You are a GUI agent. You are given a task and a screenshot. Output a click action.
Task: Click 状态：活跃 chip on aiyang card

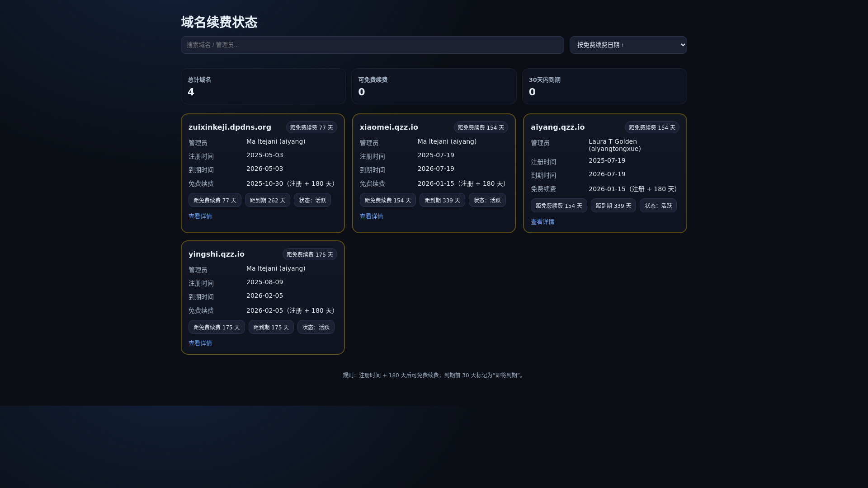(658, 206)
